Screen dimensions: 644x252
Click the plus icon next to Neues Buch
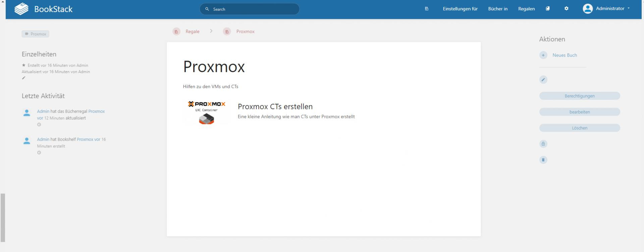[543, 55]
